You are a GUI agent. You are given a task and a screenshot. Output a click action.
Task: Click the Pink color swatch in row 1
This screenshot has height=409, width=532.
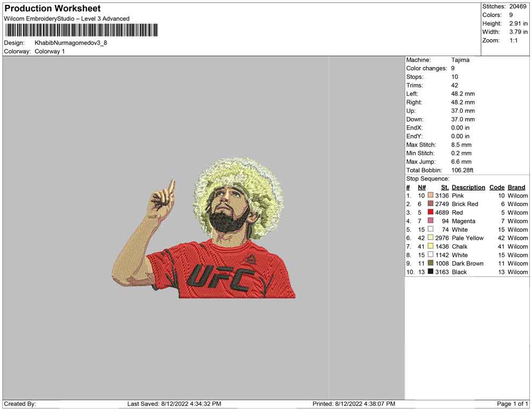point(430,195)
